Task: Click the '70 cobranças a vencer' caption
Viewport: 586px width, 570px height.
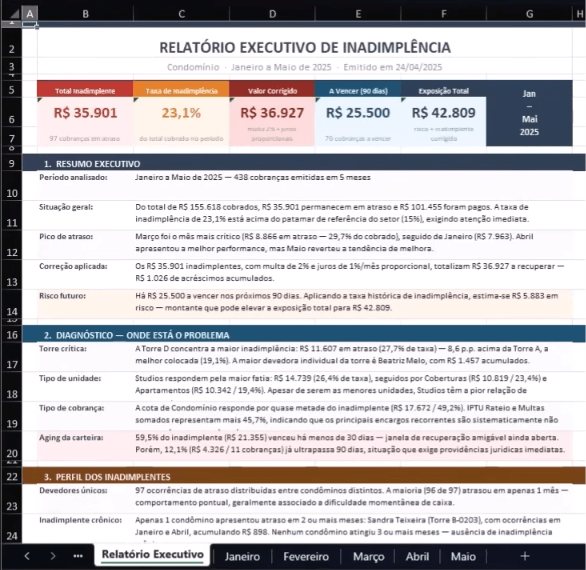Action: [x=358, y=138]
